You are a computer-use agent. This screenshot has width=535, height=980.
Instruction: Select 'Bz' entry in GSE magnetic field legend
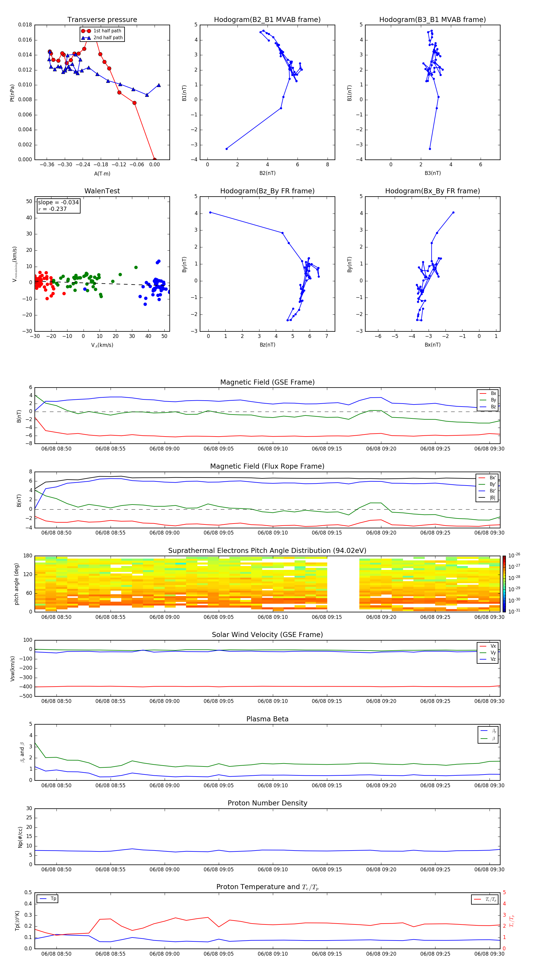coord(488,407)
